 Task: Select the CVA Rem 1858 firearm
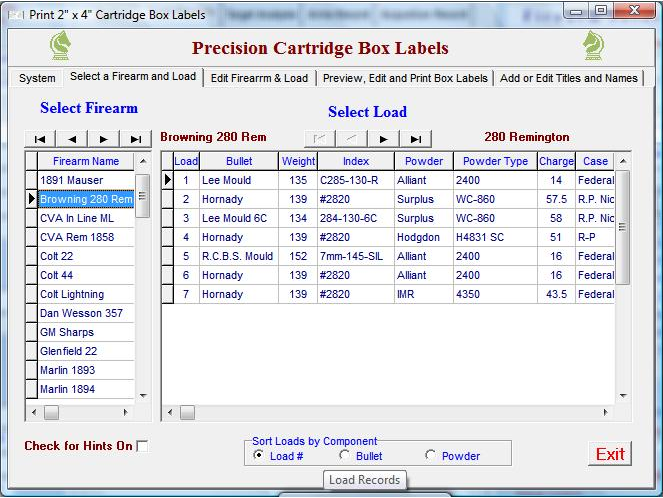pyautogui.click(x=86, y=237)
